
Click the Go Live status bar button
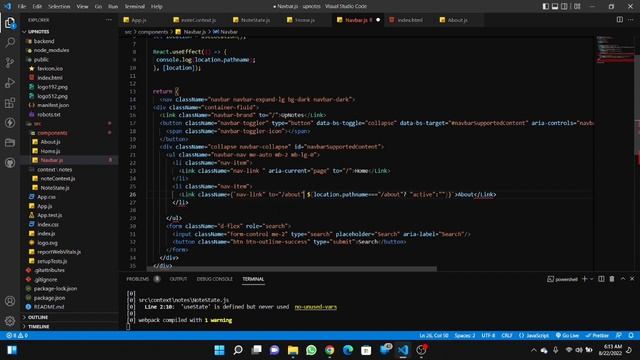[x=567, y=336]
